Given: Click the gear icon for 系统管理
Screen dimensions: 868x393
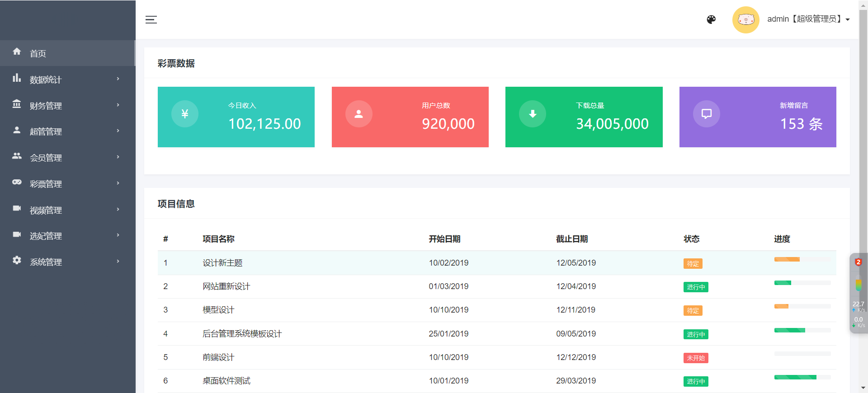Looking at the screenshot, I should pyautogui.click(x=17, y=260).
